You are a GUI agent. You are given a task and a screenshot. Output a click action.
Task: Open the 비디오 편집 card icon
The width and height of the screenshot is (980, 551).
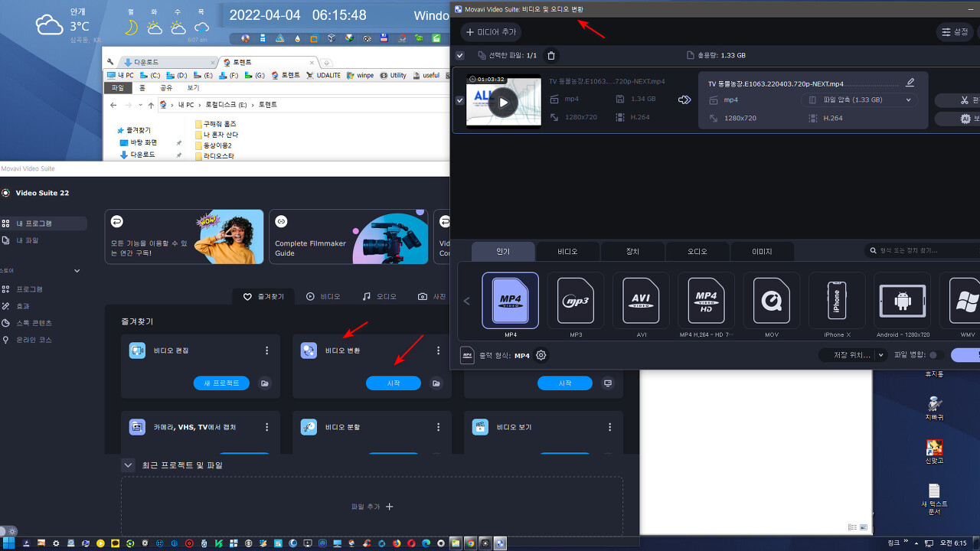[x=137, y=350]
